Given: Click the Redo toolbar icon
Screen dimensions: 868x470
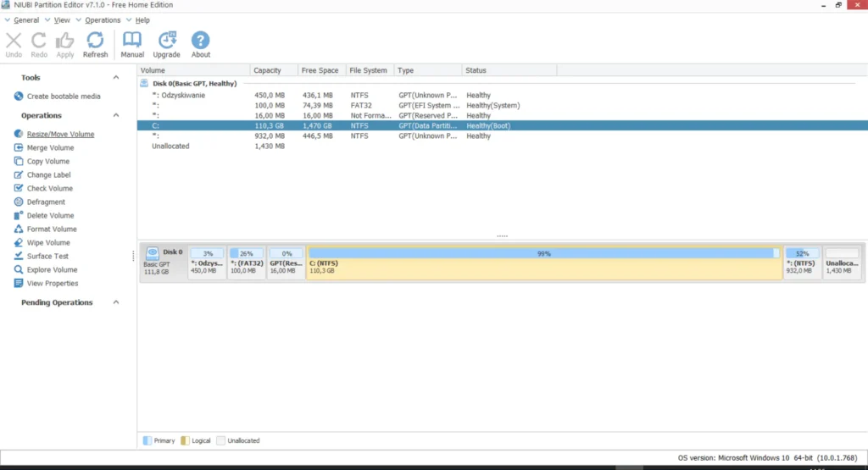Looking at the screenshot, I should [x=39, y=41].
